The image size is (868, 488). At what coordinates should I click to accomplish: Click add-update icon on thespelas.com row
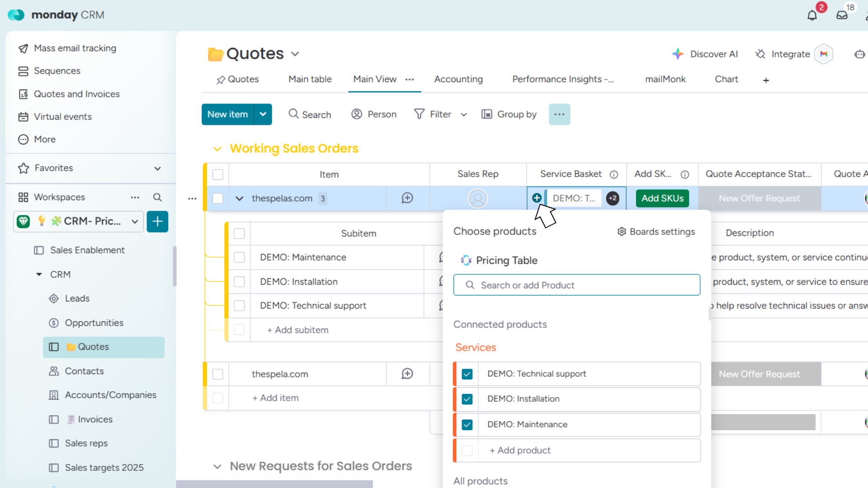(x=407, y=198)
